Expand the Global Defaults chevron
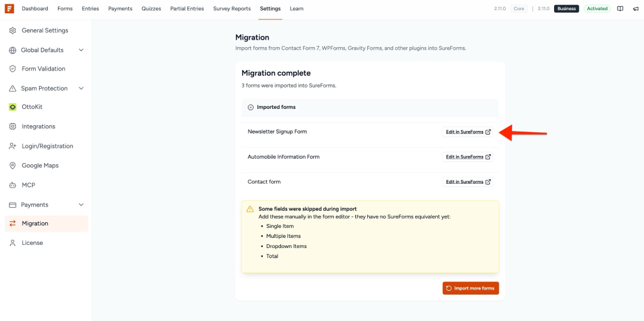 coord(81,50)
